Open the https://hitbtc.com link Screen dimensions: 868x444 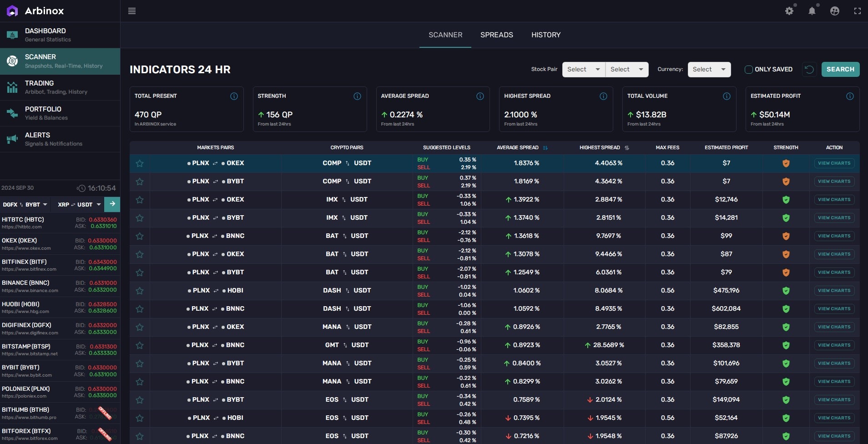click(22, 227)
